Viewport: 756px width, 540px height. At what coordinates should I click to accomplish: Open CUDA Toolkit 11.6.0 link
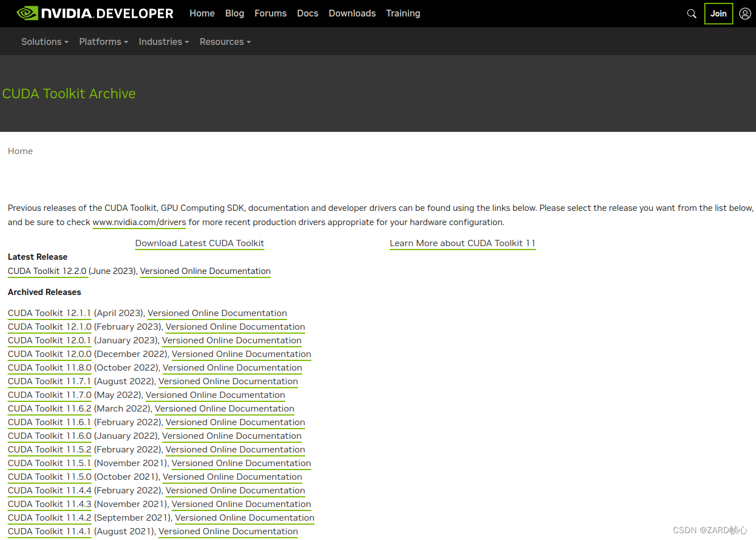(49, 436)
